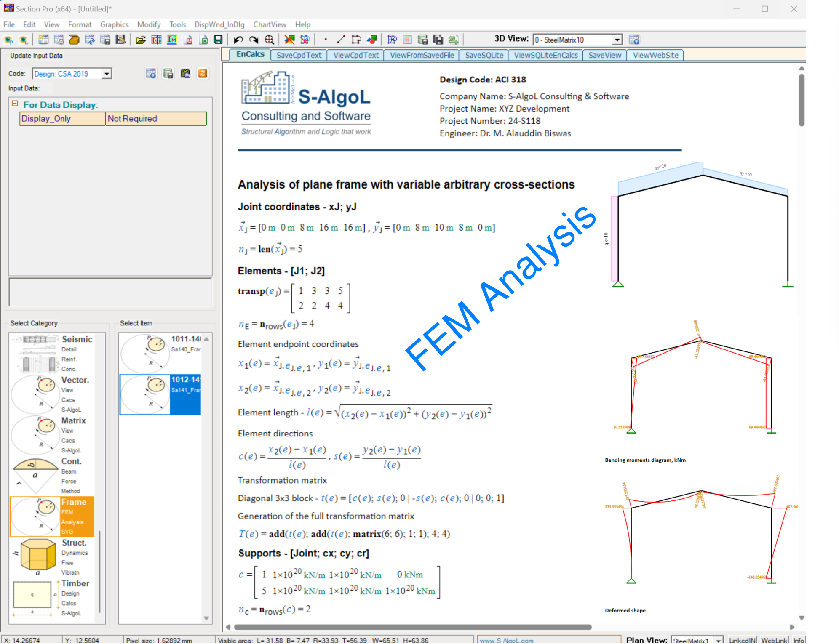Open the design Code dropdown (CSA 2019)

(x=107, y=74)
